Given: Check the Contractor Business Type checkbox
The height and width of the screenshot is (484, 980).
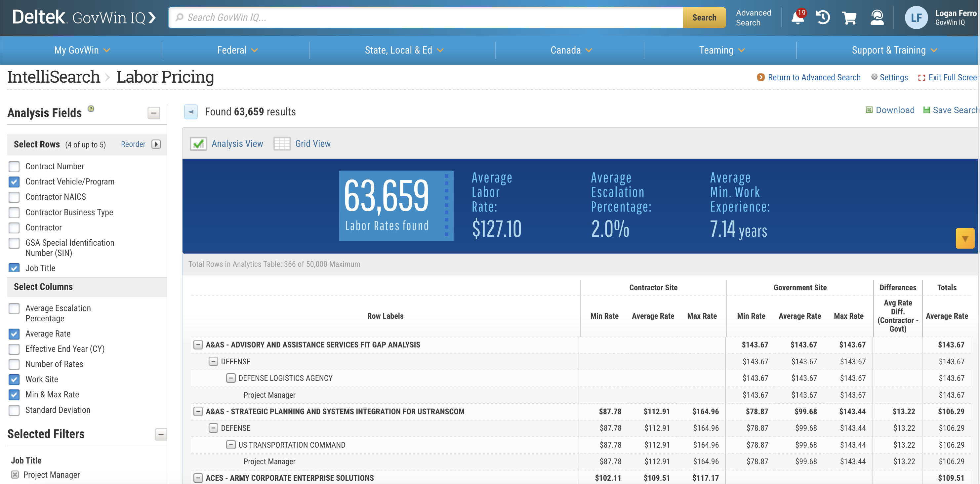Looking at the screenshot, I should click(x=14, y=212).
